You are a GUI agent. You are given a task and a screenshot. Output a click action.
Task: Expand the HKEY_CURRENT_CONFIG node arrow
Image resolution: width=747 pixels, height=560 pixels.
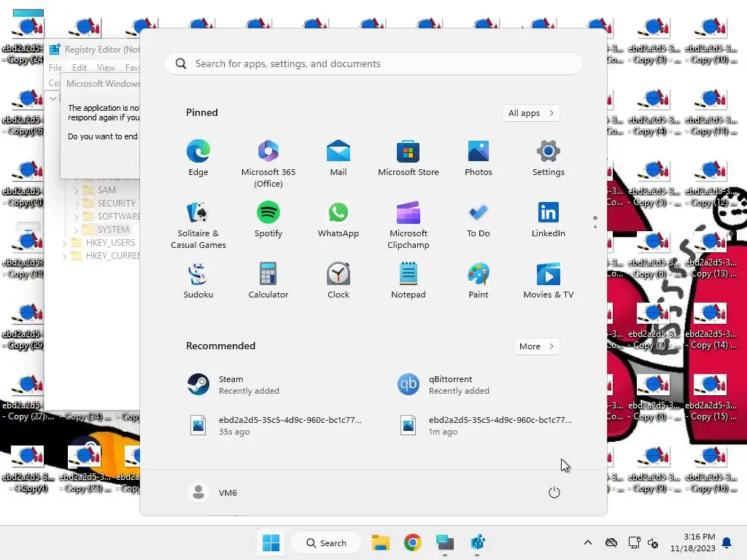point(64,256)
